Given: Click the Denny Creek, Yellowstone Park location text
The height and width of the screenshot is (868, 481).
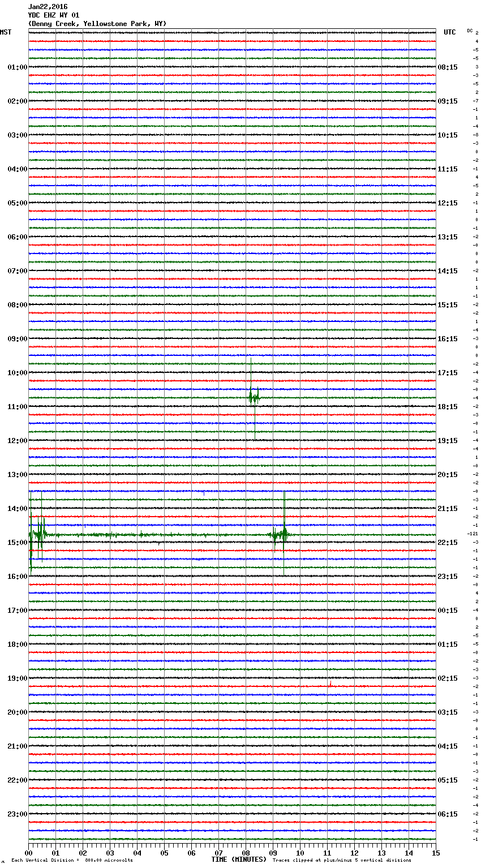Looking at the screenshot, I should [97, 24].
